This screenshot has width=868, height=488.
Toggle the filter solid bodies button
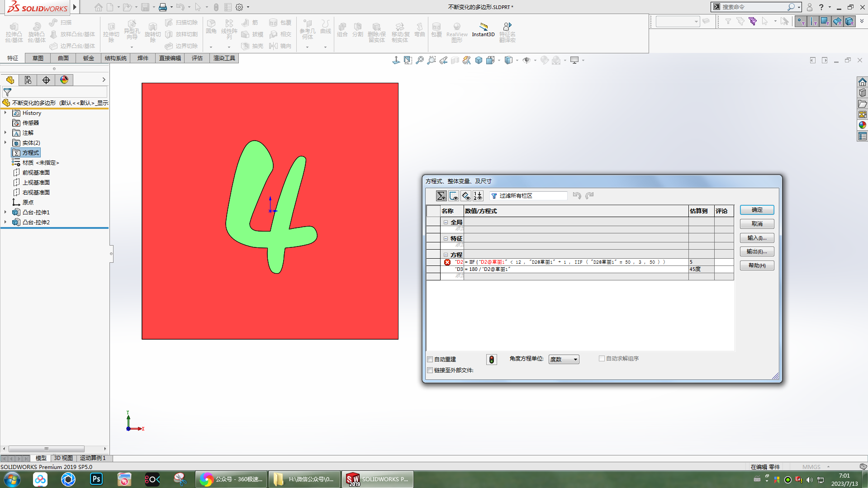(849, 21)
